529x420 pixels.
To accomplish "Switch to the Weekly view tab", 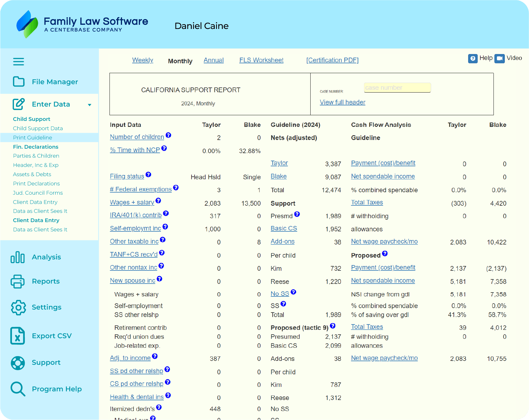I will 143,60.
